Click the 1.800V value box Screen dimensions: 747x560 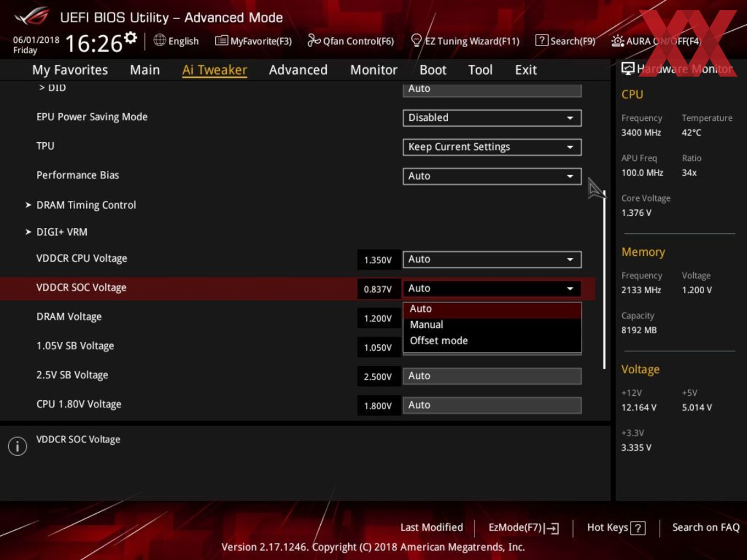pos(378,405)
